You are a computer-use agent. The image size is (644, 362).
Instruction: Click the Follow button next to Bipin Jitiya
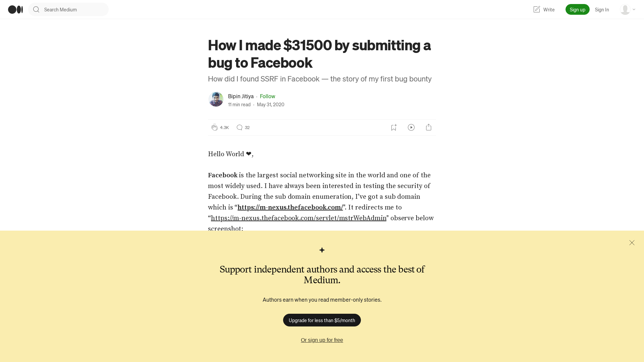(267, 96)
